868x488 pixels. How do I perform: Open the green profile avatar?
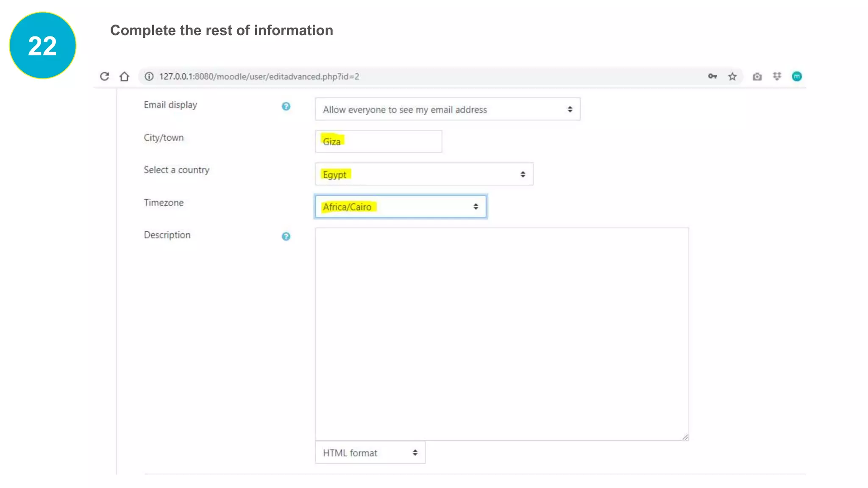point(797,76)
